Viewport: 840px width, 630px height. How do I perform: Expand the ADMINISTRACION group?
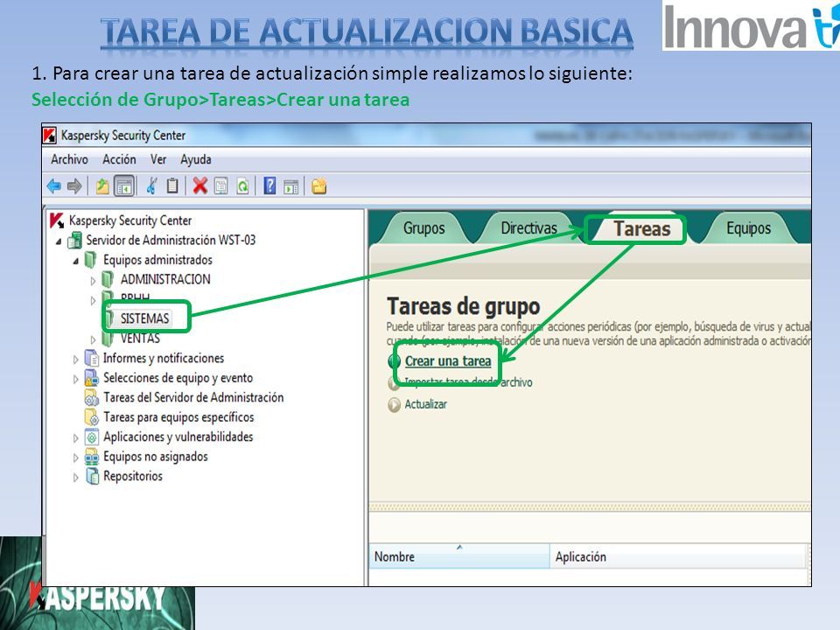(x=93, y=280)
